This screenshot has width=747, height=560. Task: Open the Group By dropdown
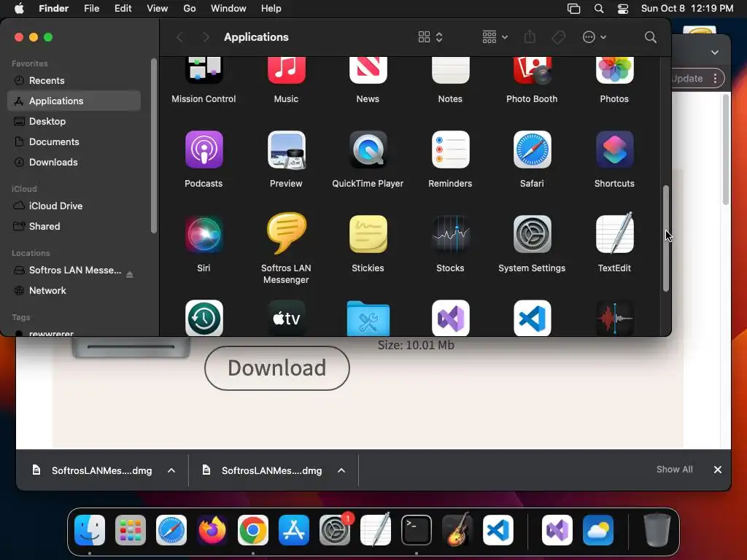(495, 37)
